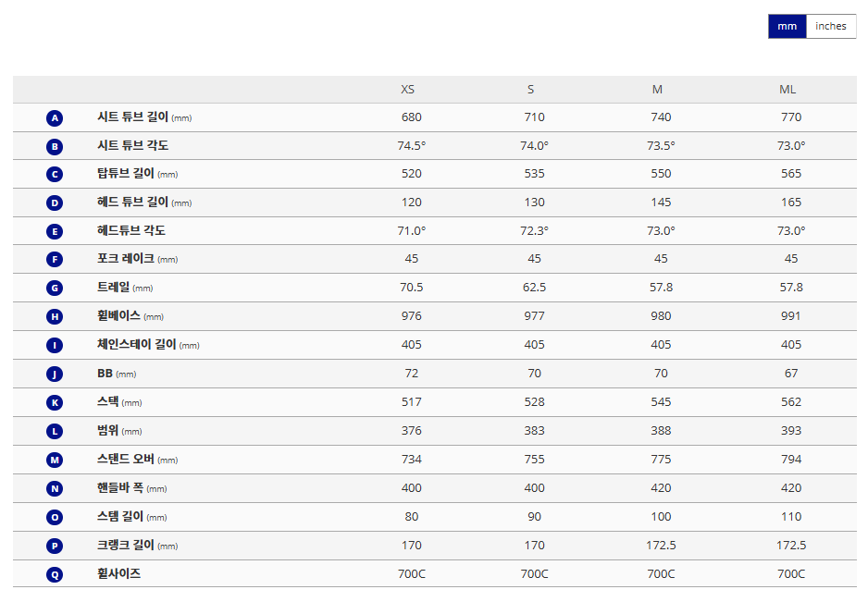The image size is (868, 602).
Task: Select the letter P crank length icon
Action: pyautogui.click(x=55, y=546)
